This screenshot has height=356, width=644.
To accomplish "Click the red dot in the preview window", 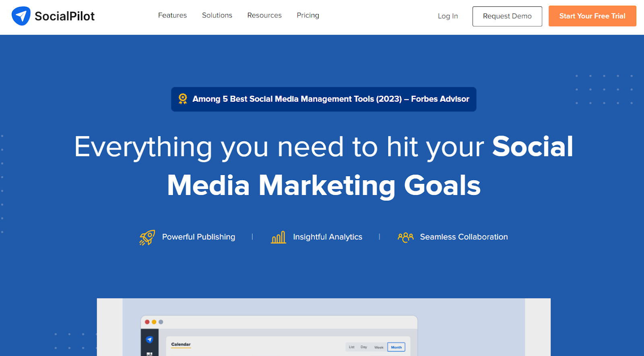I will point(147,322).
